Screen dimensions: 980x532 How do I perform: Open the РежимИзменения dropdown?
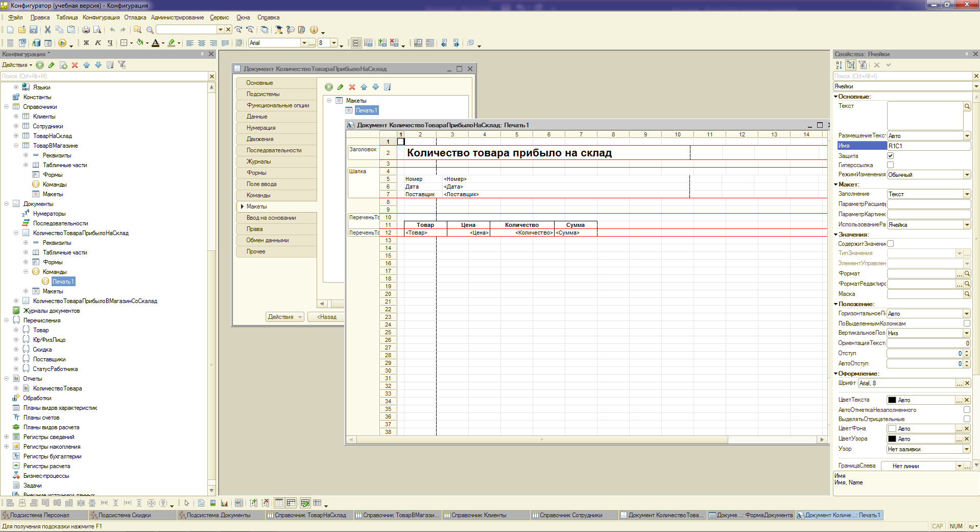pos(967,175)
